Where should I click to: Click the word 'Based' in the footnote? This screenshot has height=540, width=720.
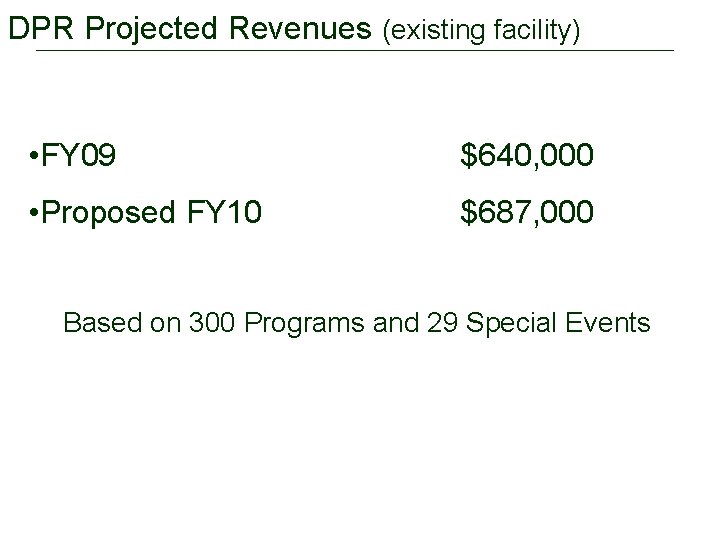pyautogui.click(x=103, y=322)
